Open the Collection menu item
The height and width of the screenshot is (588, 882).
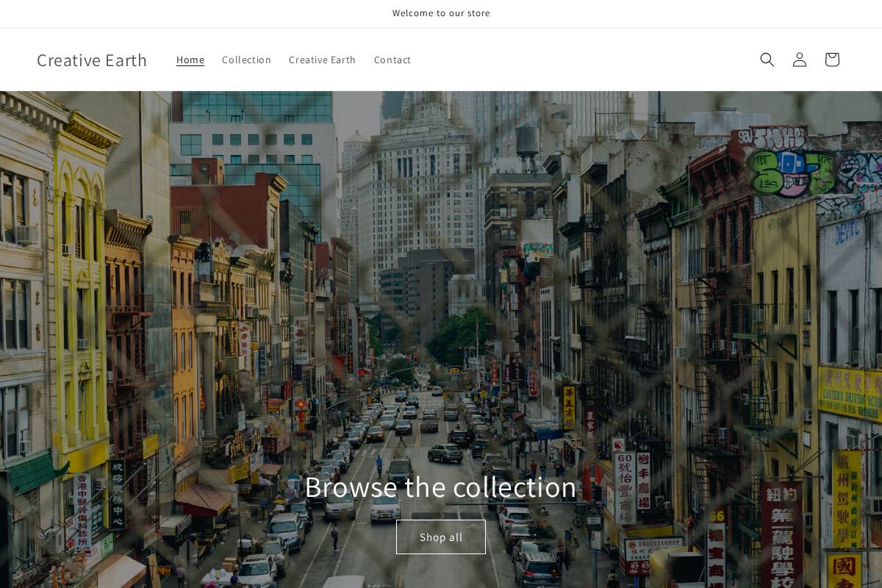246,60
